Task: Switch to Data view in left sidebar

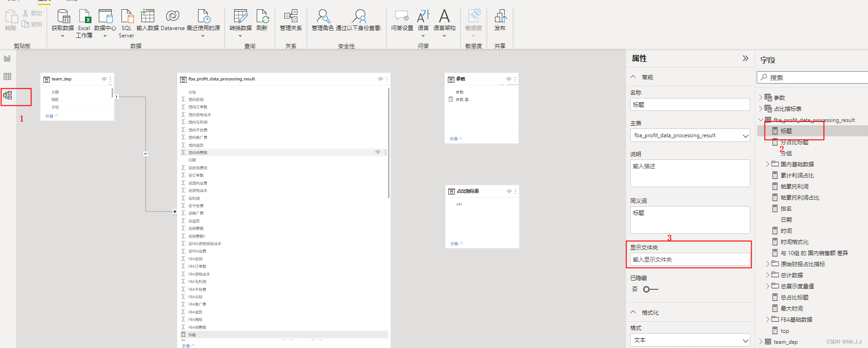Action: coord(7,76)
